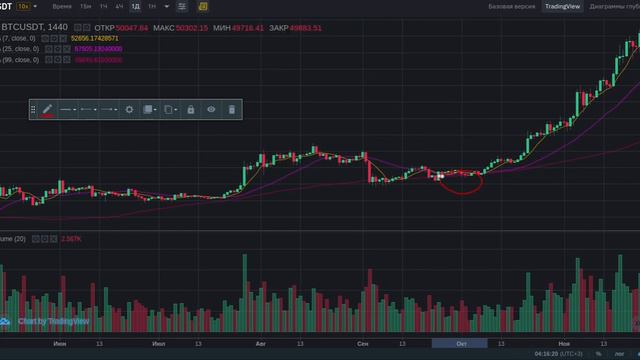Switch chart to 1Н weekly interval
The width and height of the screenshot is (640, 360).
pyautogui.click(x=152, y=7)
